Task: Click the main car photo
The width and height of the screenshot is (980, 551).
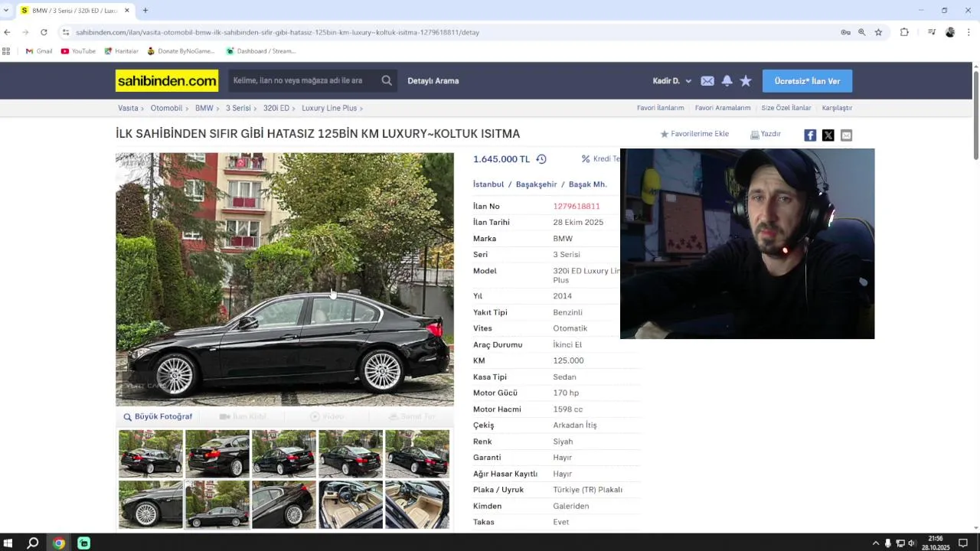Action: (x=285, y=279)
